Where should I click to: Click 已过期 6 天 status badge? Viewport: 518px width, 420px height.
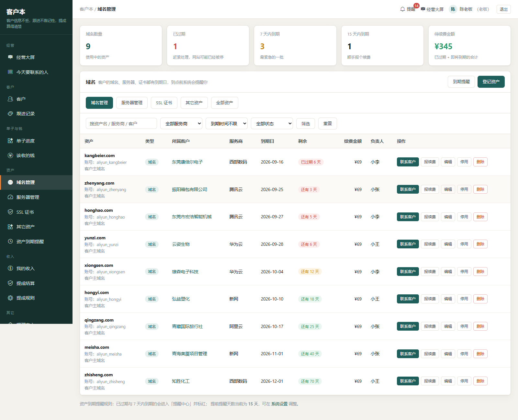pyautogui.click(x=311, y=162)
